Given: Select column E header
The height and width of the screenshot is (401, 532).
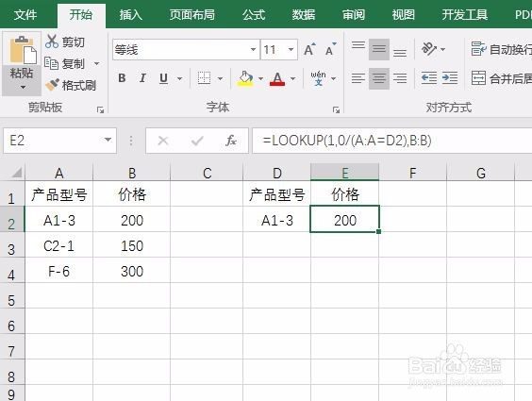Looking at the screenshot, I should click(344, 173).
